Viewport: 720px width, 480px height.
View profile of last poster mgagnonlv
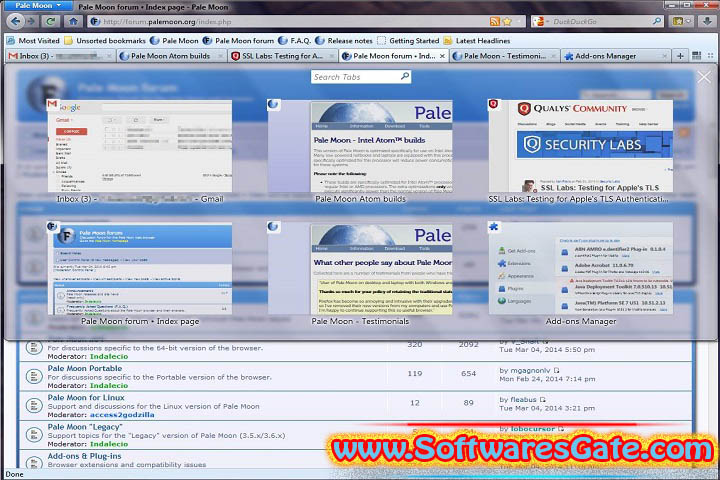pos(530,371)
